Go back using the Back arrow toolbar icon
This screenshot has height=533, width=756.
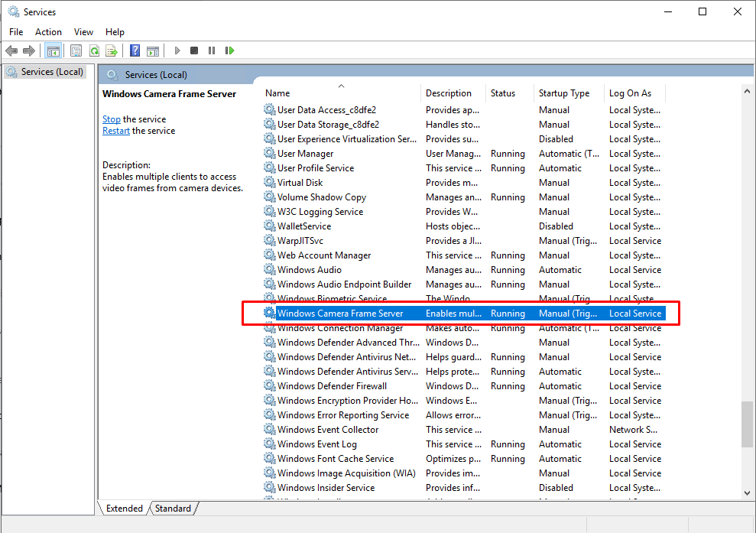tap(11, 50)
